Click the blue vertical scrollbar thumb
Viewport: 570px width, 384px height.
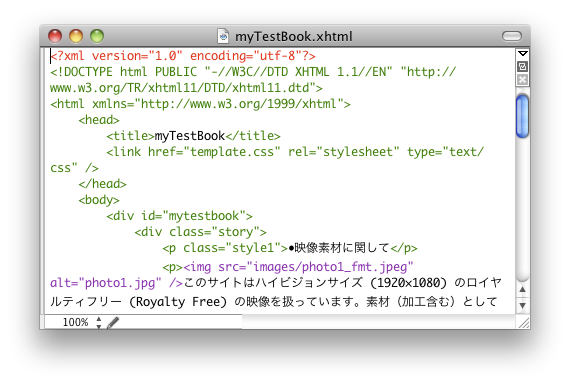pos(522,116)
